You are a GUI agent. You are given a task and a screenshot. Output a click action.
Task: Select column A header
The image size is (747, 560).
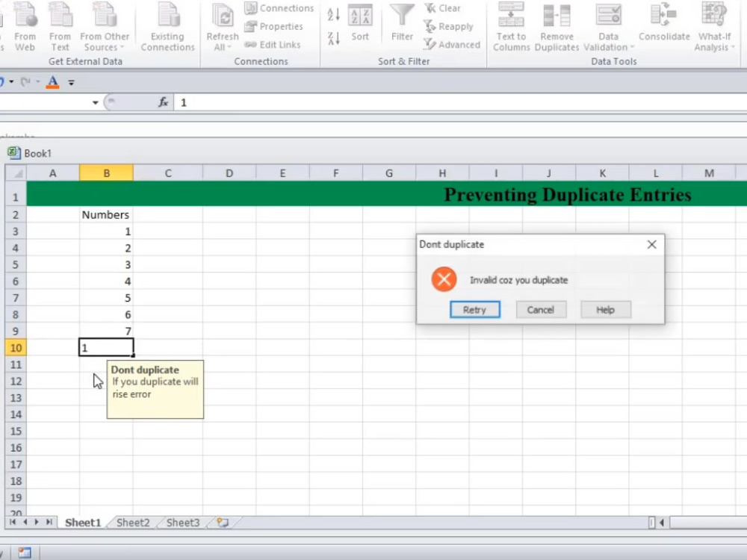pyautogui.click(x=53, y=173)
